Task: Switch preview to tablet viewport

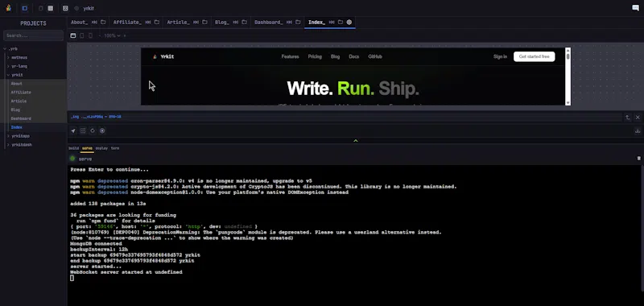Action: click(82, 35)
